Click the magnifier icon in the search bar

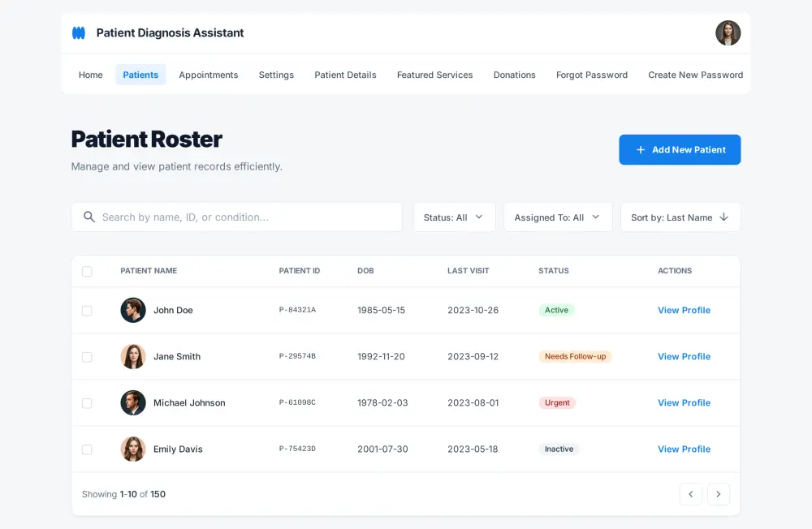(x=89, y=217)
